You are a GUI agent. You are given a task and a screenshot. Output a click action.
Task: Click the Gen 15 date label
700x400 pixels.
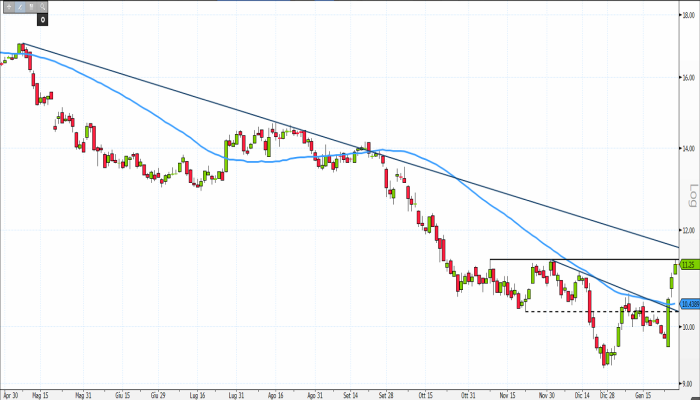(643, 395)
